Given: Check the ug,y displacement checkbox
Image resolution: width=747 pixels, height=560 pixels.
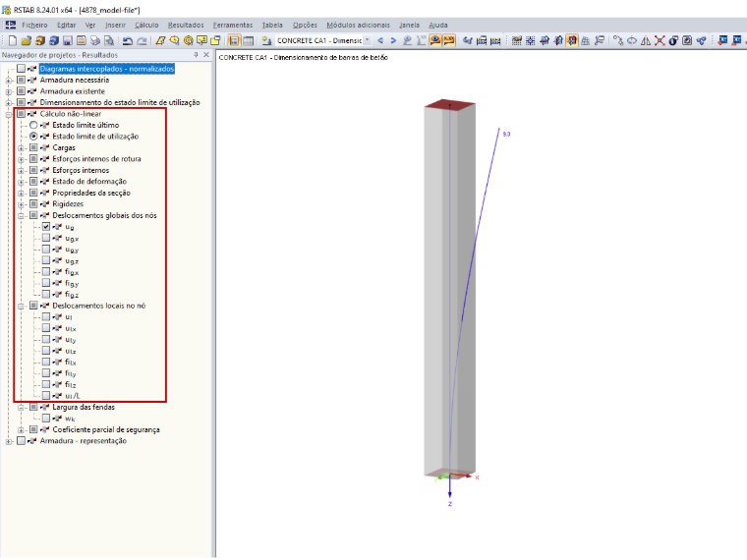Looking at the screenshot, I should [x=46, y=249].
